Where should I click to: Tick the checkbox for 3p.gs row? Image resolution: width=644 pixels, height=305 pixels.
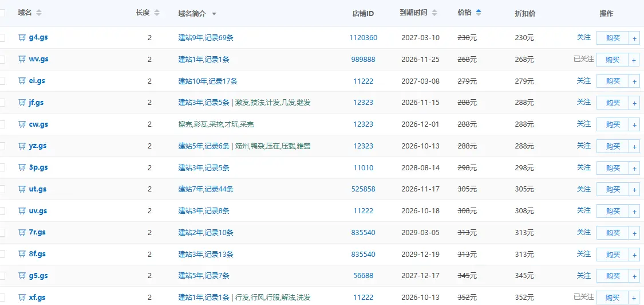coord(2,167)
